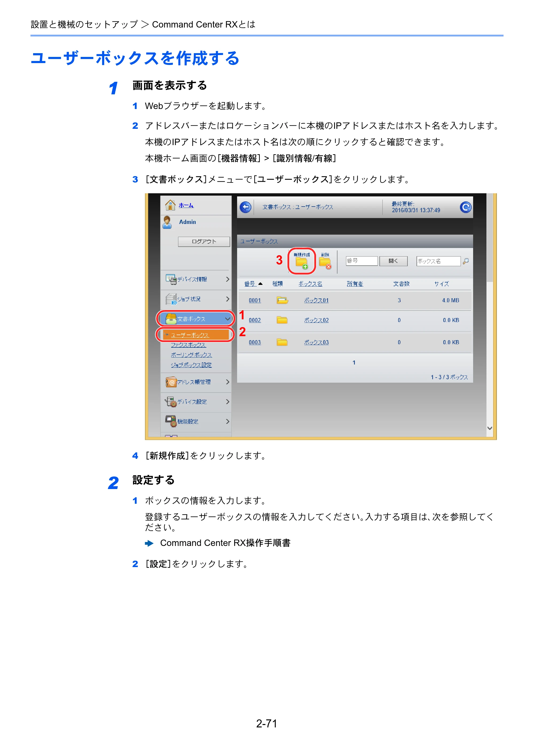Click the デバイス設定 device settings icon

[171, 402]
